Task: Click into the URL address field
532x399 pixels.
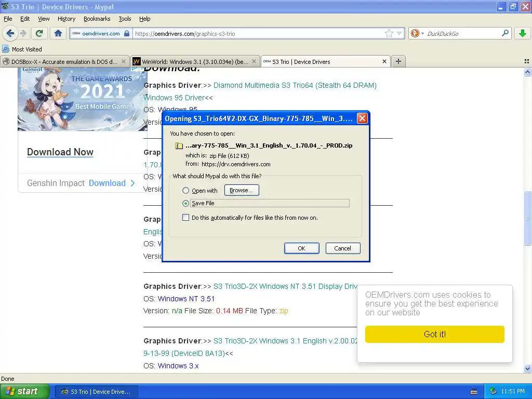Action: (260, 34)
